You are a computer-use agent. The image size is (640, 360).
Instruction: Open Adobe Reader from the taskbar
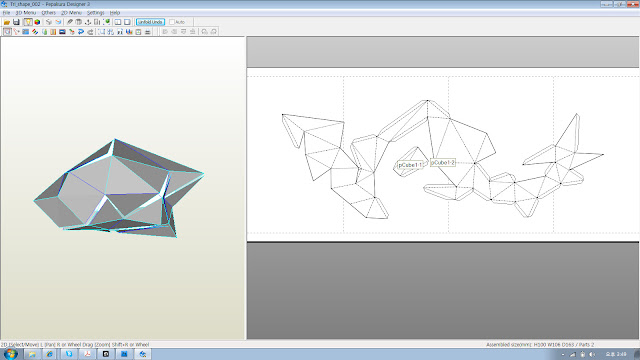[87, 354]
